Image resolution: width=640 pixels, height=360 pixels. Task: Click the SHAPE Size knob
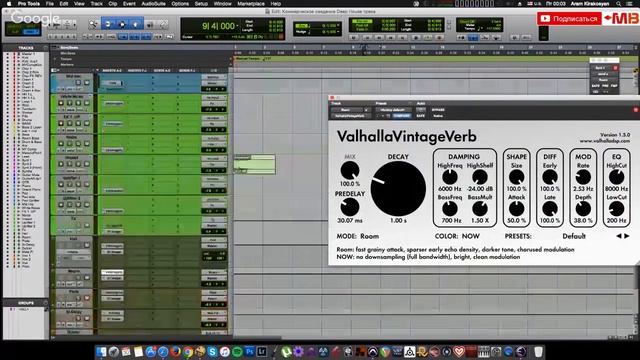[516, 177]
